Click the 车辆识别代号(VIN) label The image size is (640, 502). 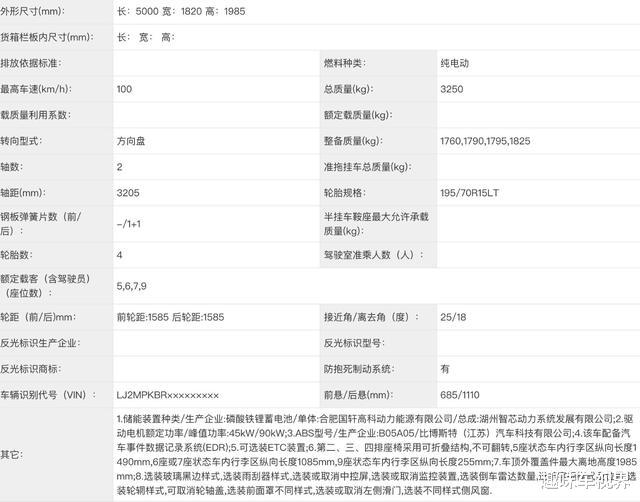[x=48, y=395]
